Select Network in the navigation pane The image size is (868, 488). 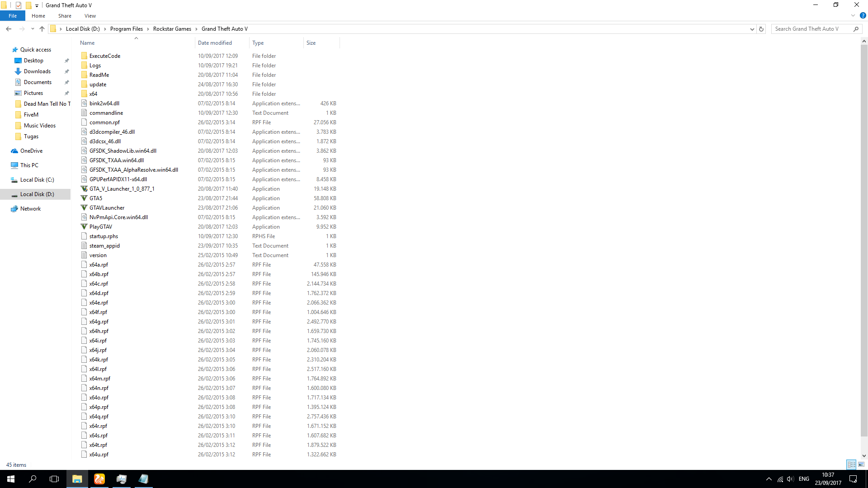[x=30, y=209]
